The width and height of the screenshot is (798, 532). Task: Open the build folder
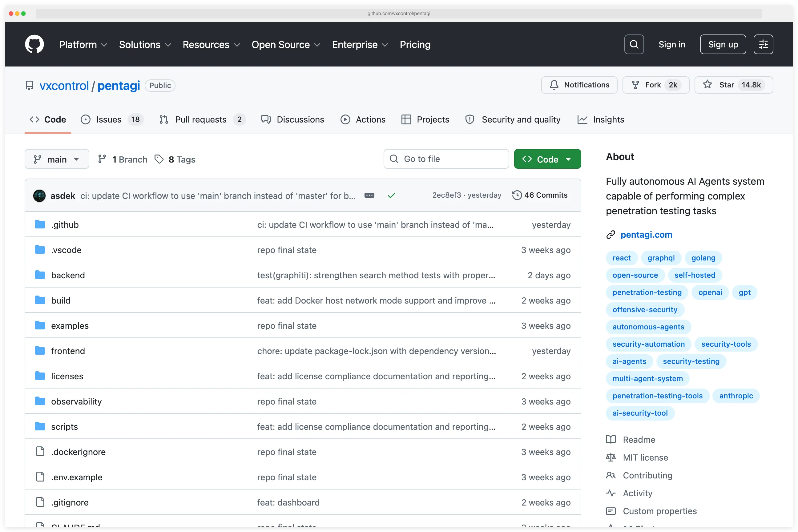61,300
